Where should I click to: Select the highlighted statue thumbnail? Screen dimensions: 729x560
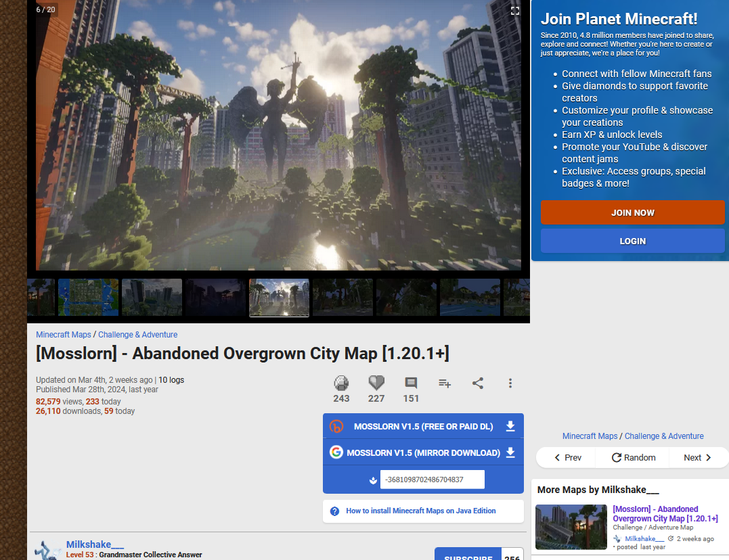[x=279, y=298]
